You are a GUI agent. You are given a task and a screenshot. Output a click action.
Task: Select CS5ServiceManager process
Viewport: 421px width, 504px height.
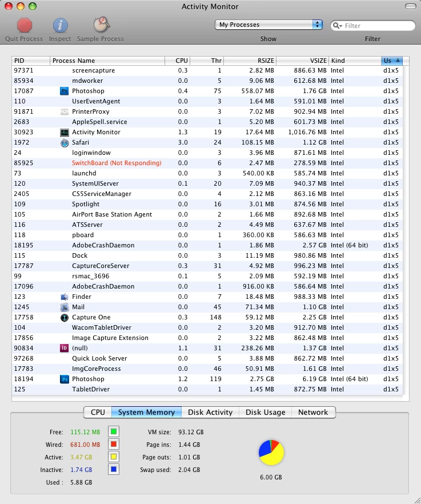pos(207,194)
